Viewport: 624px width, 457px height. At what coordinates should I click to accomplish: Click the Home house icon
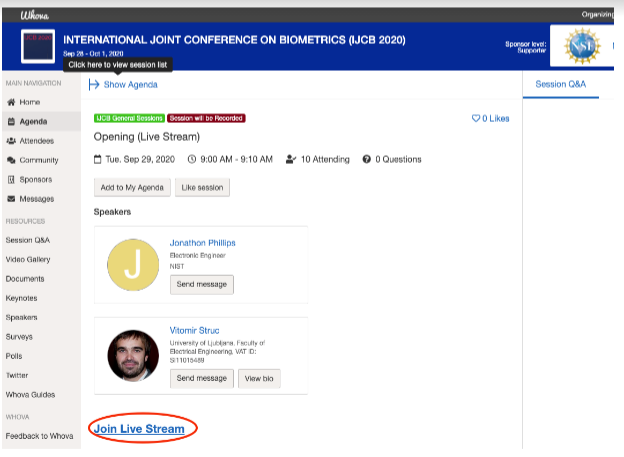[11, 102]
